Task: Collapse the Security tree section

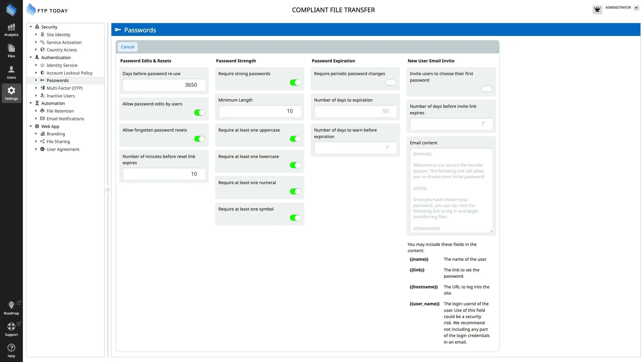Action: [x=31, y=27]
